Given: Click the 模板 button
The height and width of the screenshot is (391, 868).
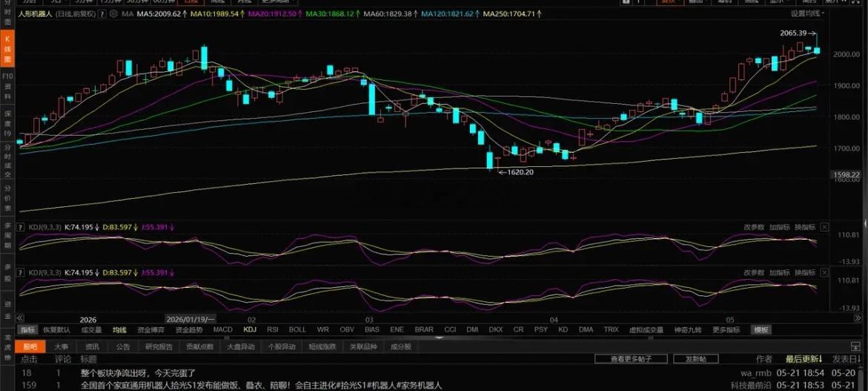Looking at the screenshot, I should (761, 329).
